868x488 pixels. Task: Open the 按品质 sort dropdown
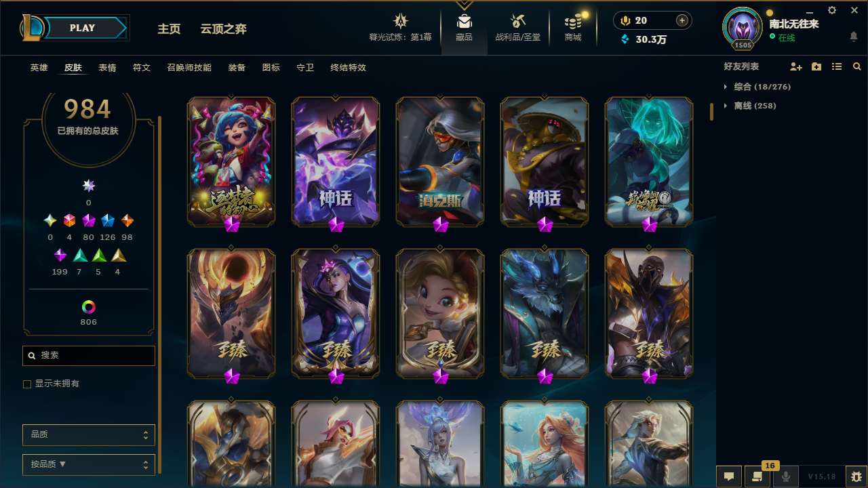89,465
